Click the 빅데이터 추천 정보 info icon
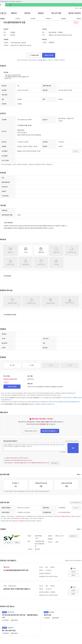The height and width of the screenshot is (644, 82). click(x=14, y=606)
